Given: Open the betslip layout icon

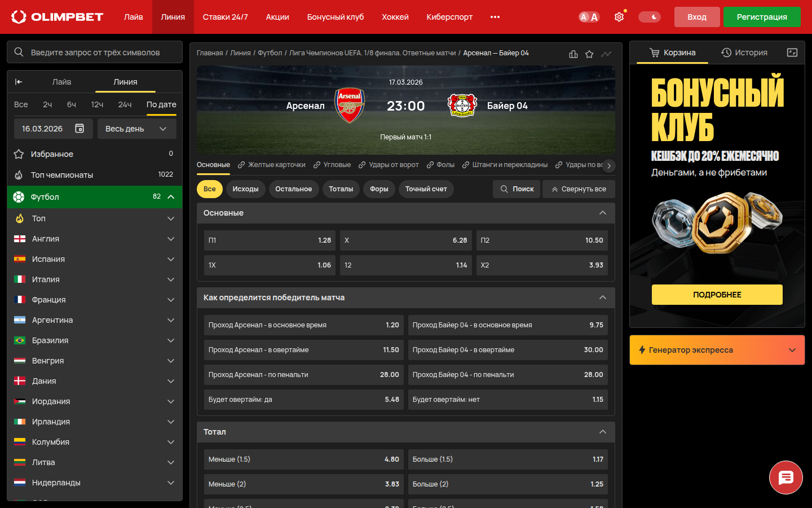Looking at the screenshot, I should [792, 52].
